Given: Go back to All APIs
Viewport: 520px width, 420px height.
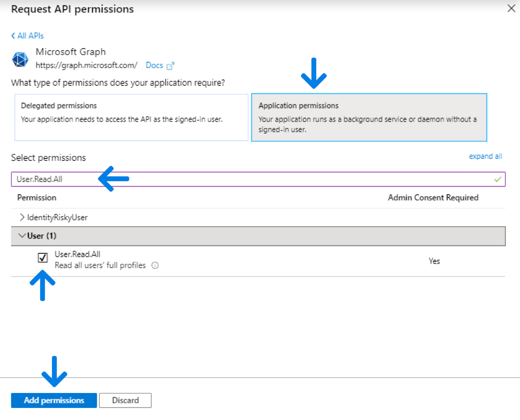Looking at the screenshot, I should 27,36.
